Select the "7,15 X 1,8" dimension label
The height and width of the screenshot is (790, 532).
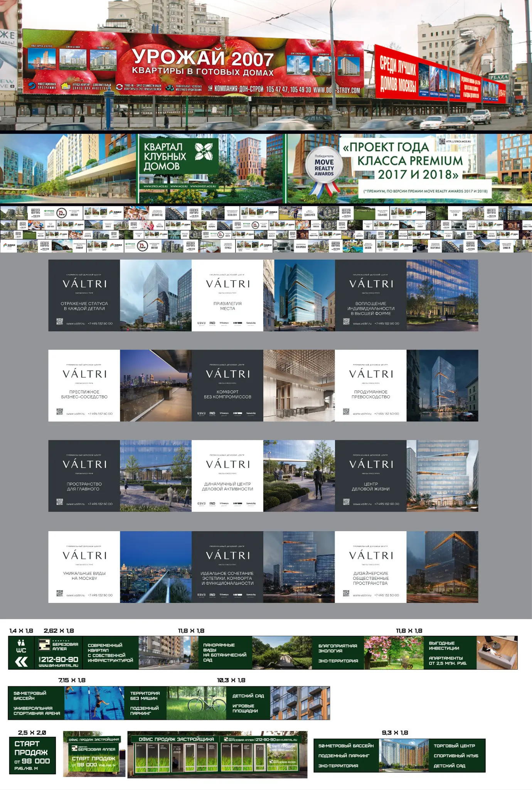pos(72,680)
